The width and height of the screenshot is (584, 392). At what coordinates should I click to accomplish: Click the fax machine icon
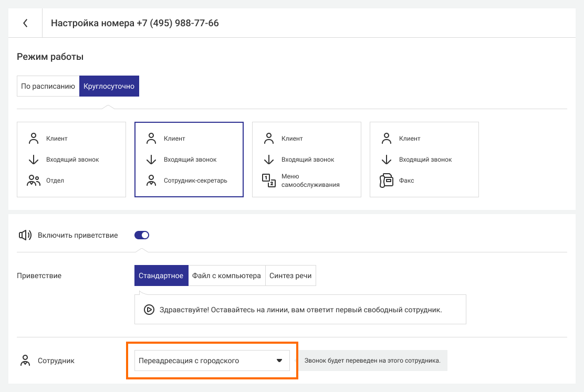387,181
